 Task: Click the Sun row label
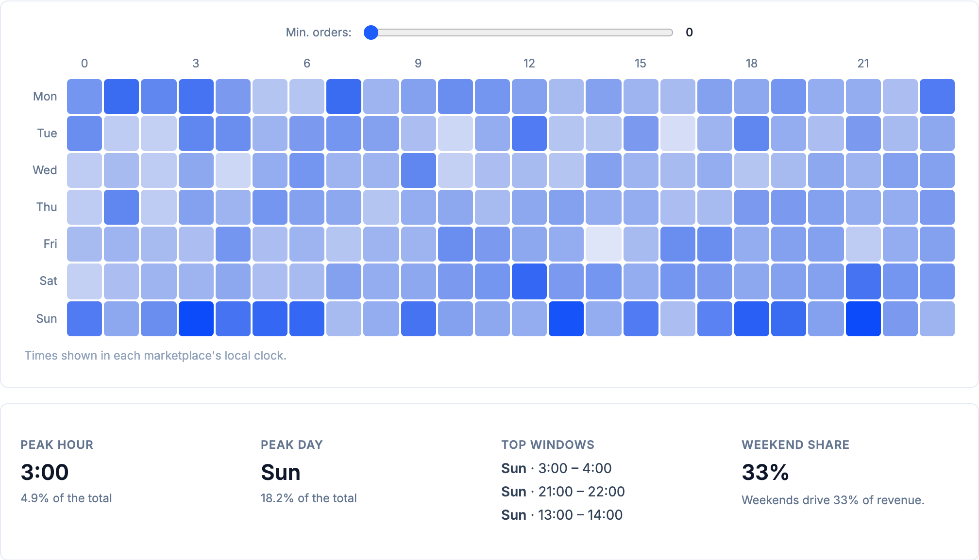click(x=47, y=319)
